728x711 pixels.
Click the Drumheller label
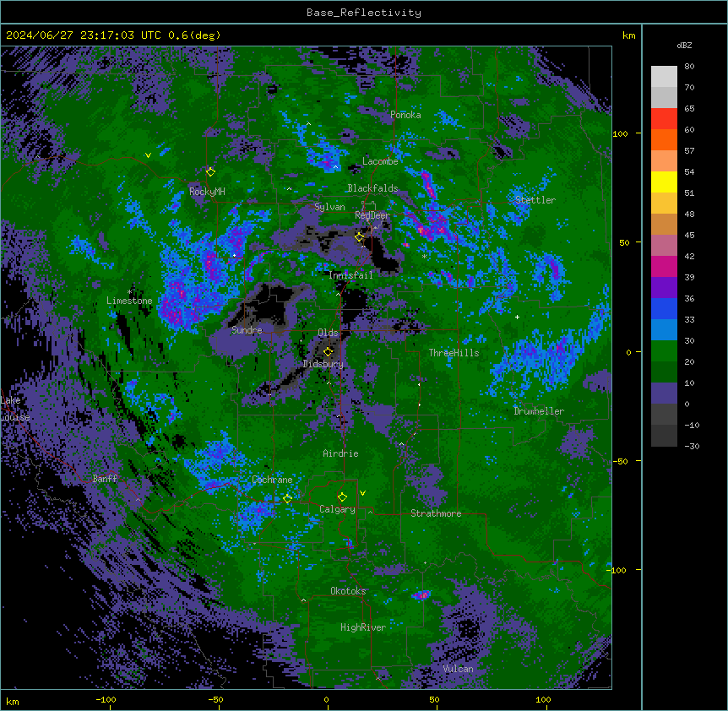pos(539,411)
